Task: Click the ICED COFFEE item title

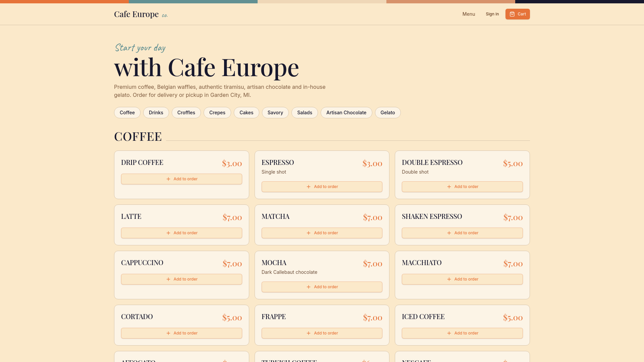Action: 423,317
